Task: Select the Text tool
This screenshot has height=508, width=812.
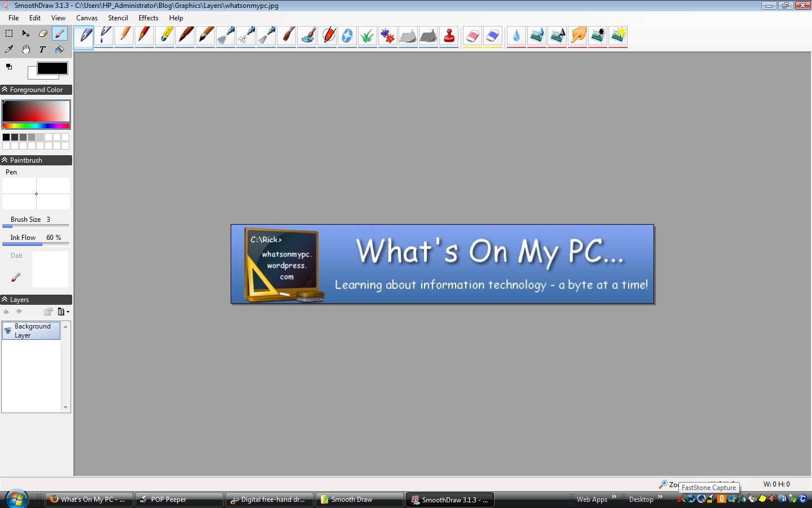Action: (42, 50)
